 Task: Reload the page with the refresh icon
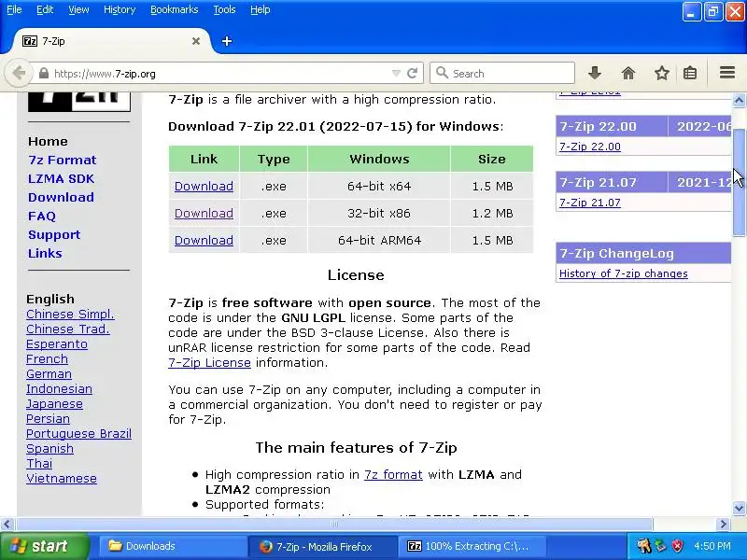click(413, 74)
